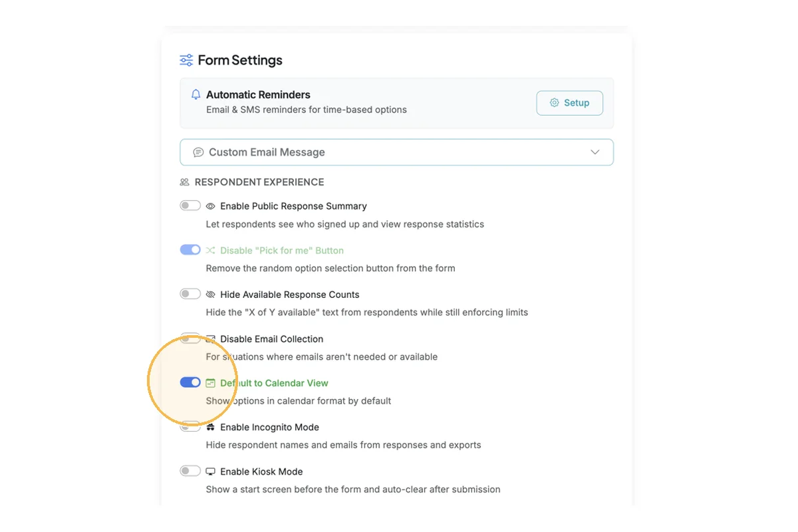Click the gear icon in Setup button
798x532 pixels.
pyautogui.click(x=554, y=103)
